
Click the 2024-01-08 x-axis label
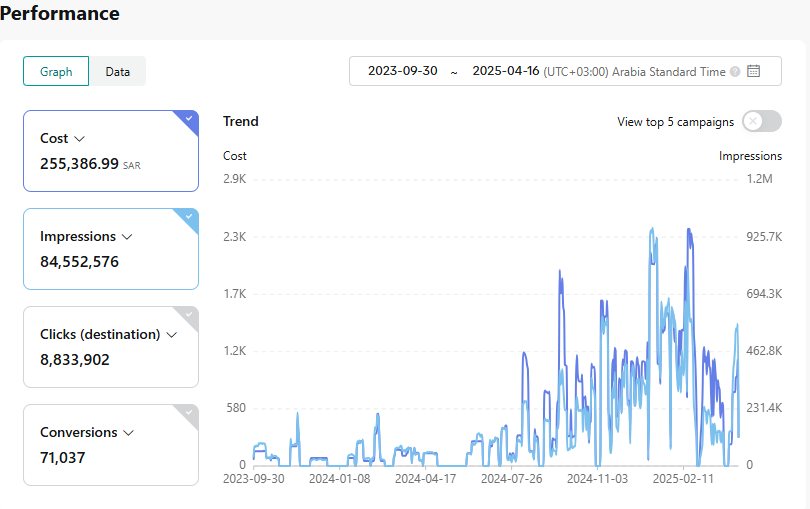click(339, 479)
